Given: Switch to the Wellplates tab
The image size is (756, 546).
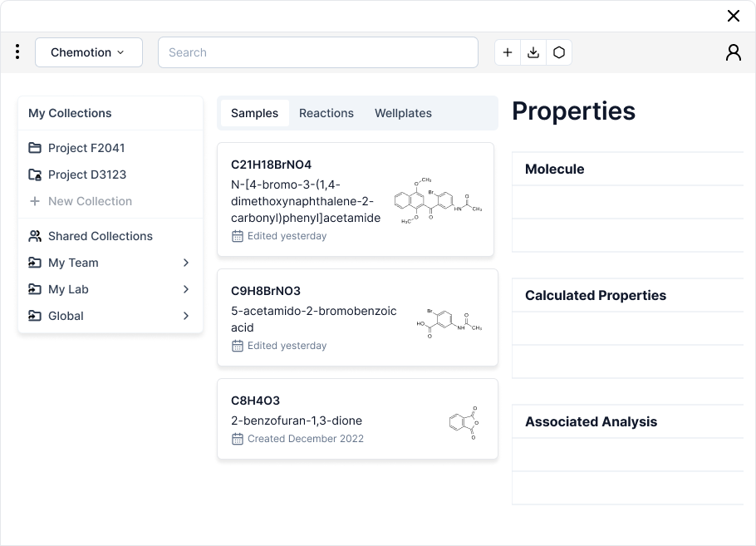Looking at the screenshot, I should pyautogui.click(x=403, y=113).
